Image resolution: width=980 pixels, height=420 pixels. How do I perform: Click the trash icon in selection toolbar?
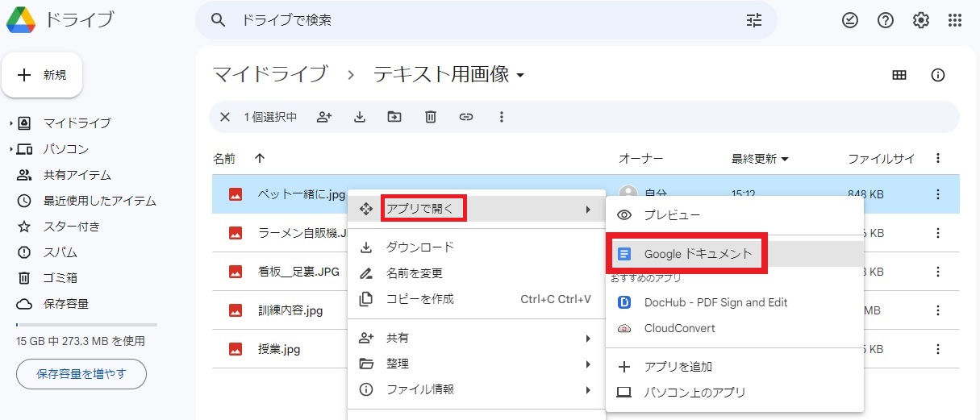click(x=431, y=117)
